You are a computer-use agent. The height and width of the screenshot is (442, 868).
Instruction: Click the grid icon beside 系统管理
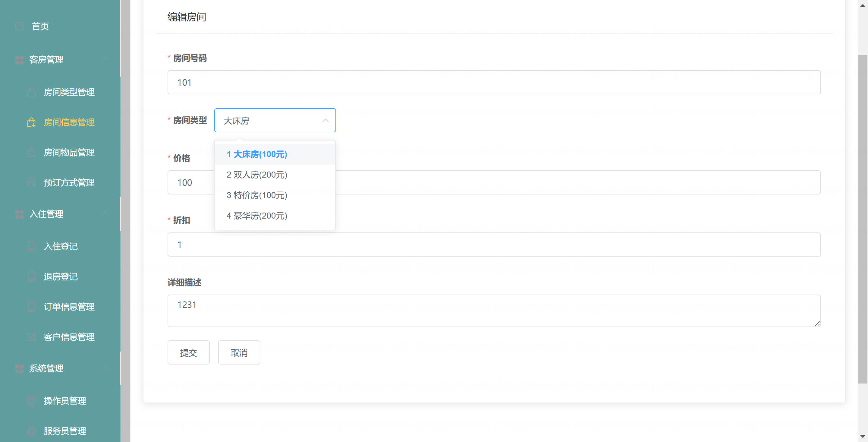[19, 368]
